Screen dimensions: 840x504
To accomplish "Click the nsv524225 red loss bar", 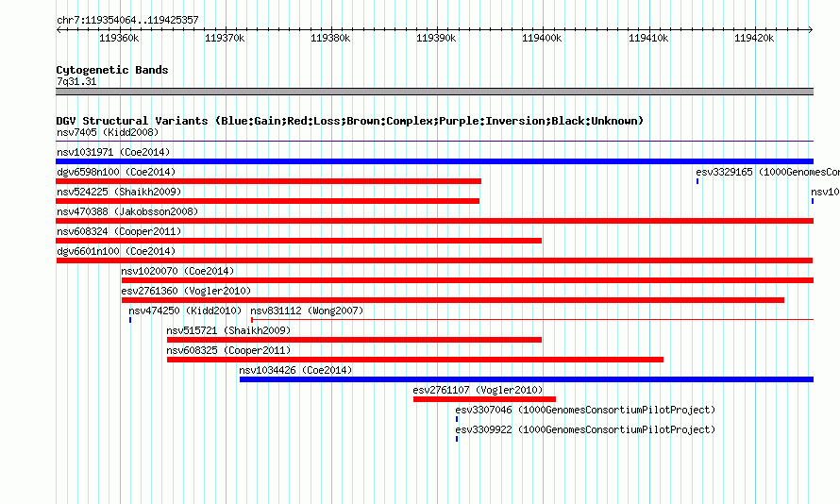I will click(x=268, y=201).
